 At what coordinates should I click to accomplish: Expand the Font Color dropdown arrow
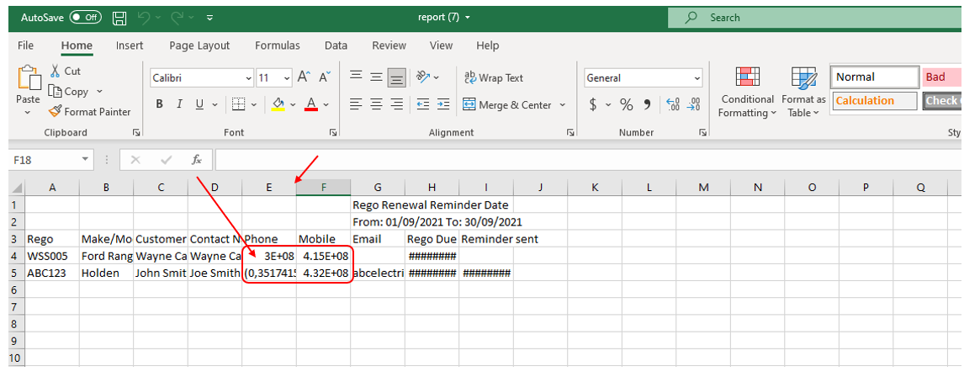pos(326,105)
